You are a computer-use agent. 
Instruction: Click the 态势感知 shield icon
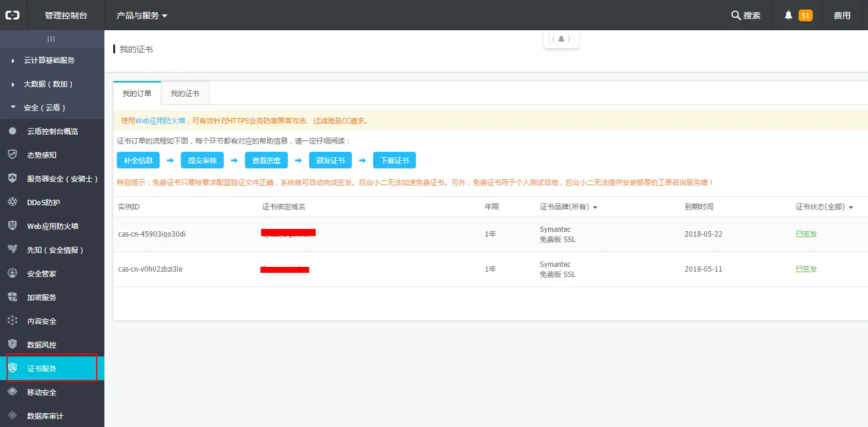pos(12,155)
